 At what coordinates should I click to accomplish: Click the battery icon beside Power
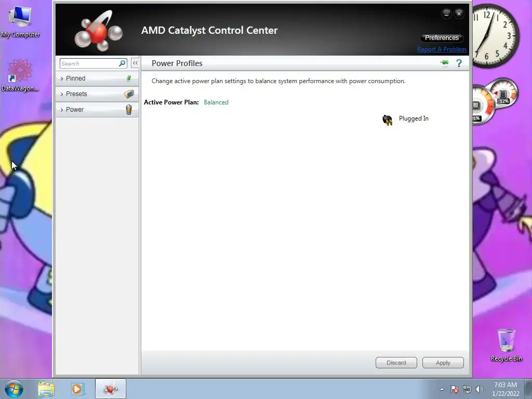129,110
